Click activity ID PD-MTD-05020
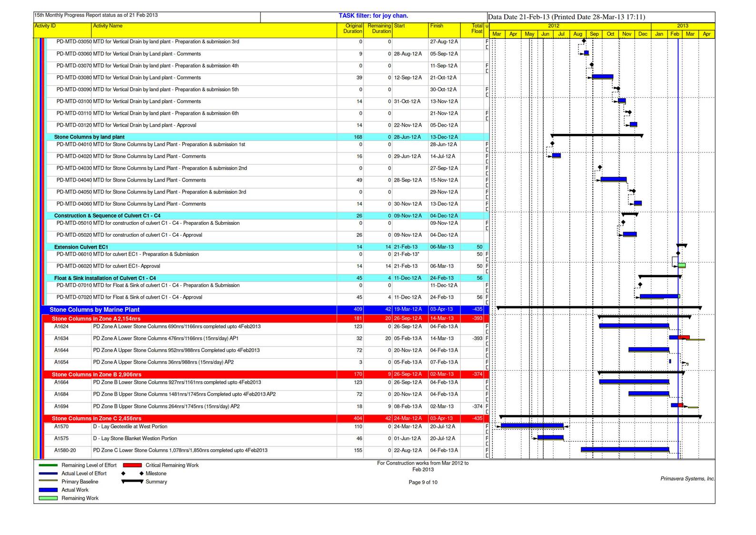Viewport: 756px width, 535px height. point(74,235)
